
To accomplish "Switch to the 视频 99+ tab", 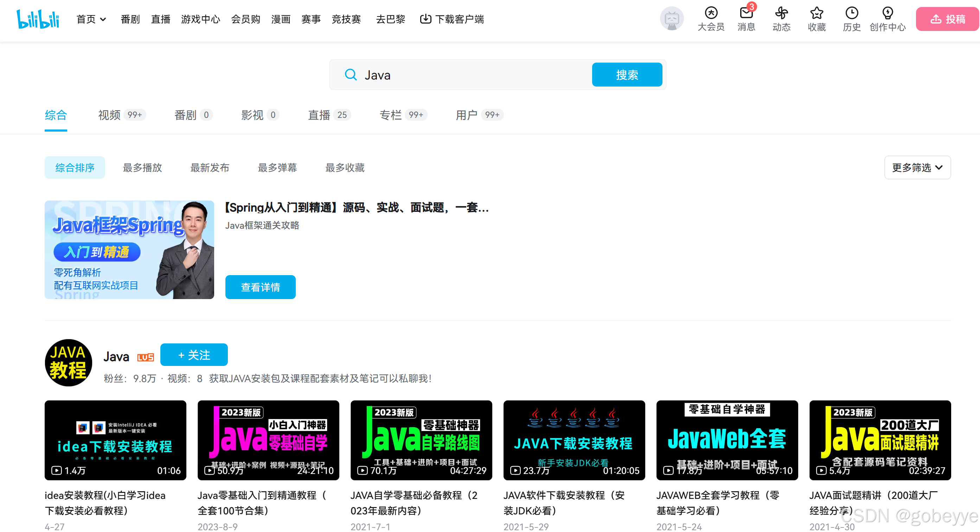I will (122, 115).
